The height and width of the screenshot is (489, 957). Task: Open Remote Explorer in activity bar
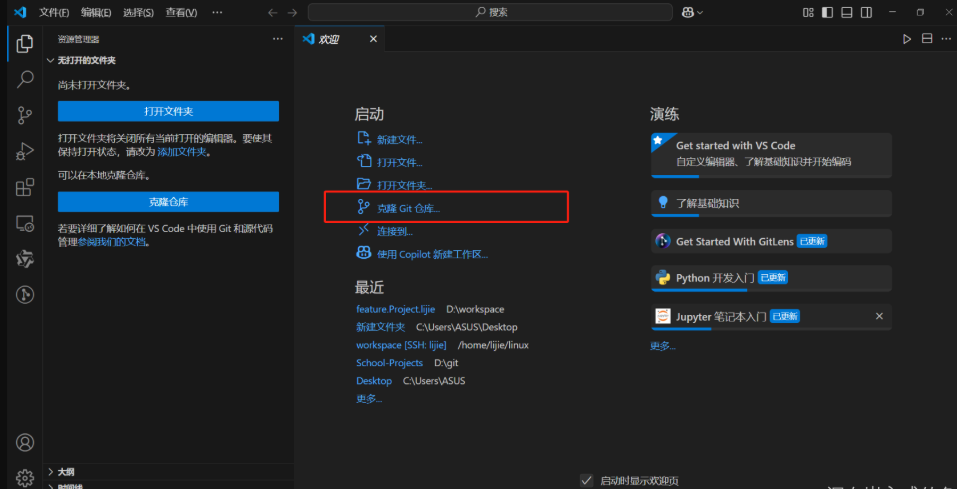point(24,223)
